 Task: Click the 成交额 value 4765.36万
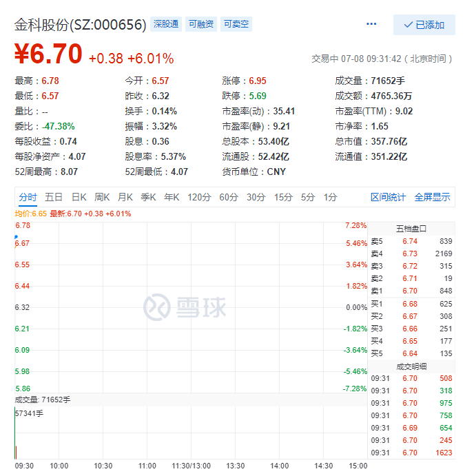[391, 96]
